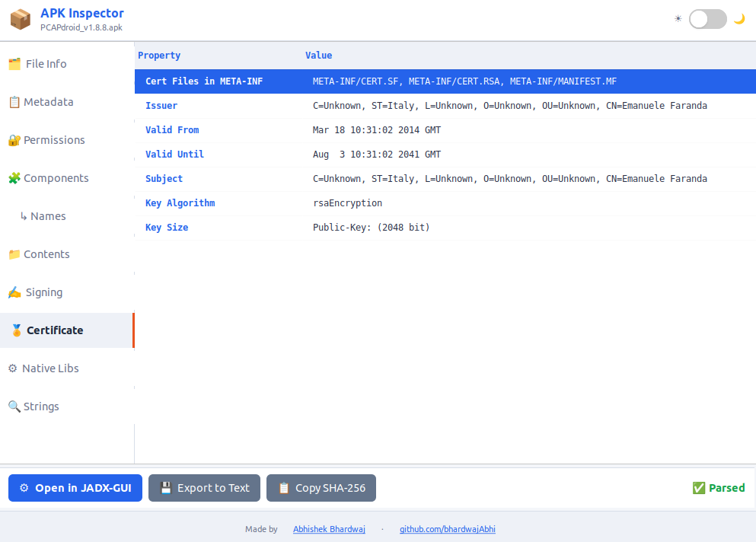Click the rsaEncryption value
This screenshot has height=542, width=756.
coord(348,203)
